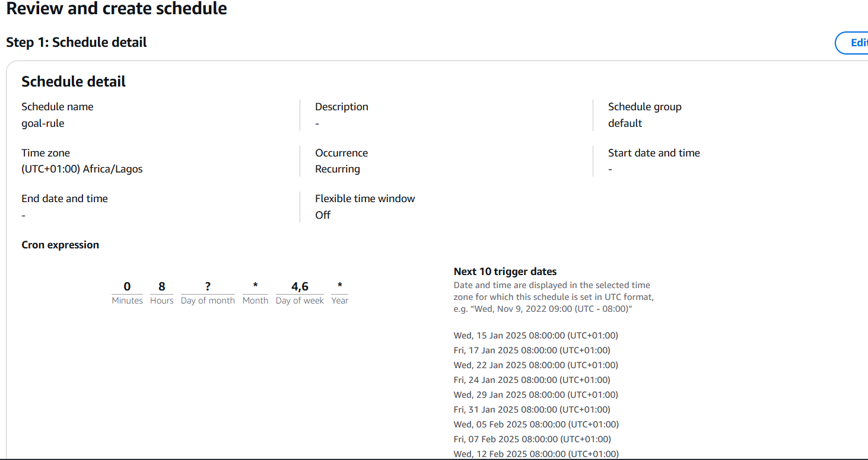Click the Schedule group default value
The image size is (868, 460).
[x=625, y=123]
